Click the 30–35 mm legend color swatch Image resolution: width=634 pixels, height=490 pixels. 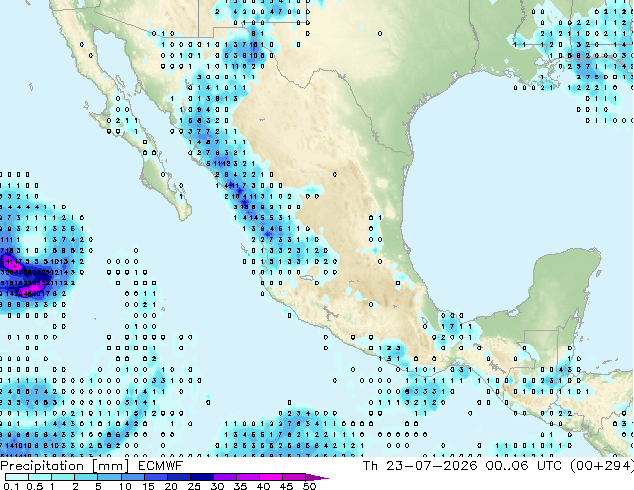pyautogui.click(x=225, y=477)
